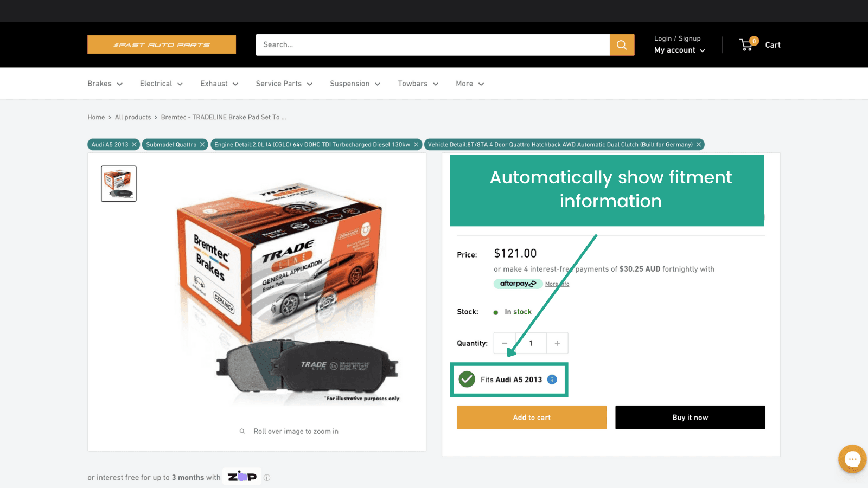Viewport: 868px width, 488px height.
Task: Open the Suspension menu
Action: (x=355, y=84)
